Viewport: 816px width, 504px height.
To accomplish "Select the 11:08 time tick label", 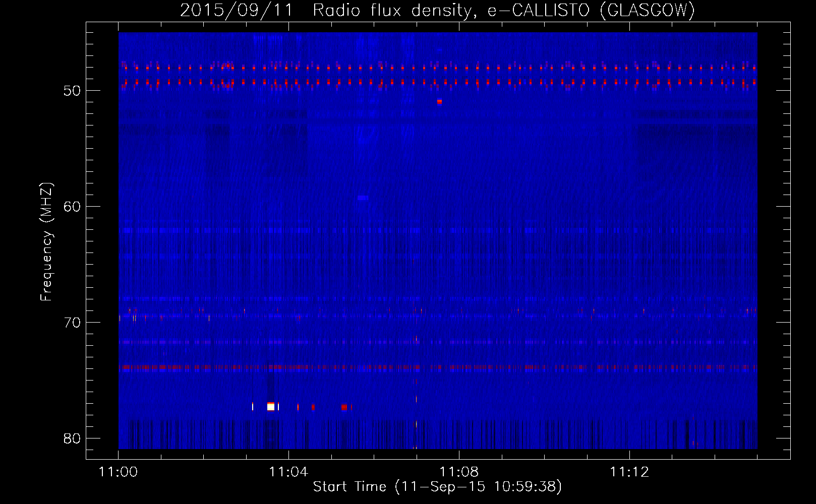I will [x=459, y=472].
